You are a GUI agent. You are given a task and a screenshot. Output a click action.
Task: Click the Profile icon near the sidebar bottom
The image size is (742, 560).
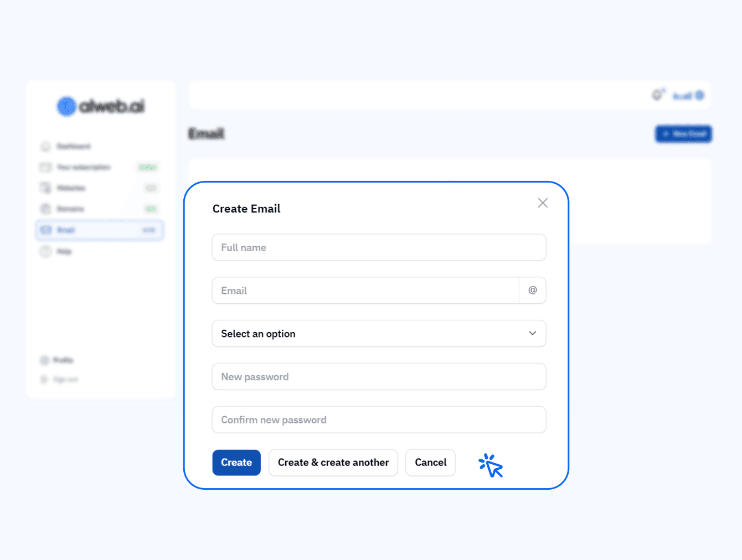click(x=45, y=360)
